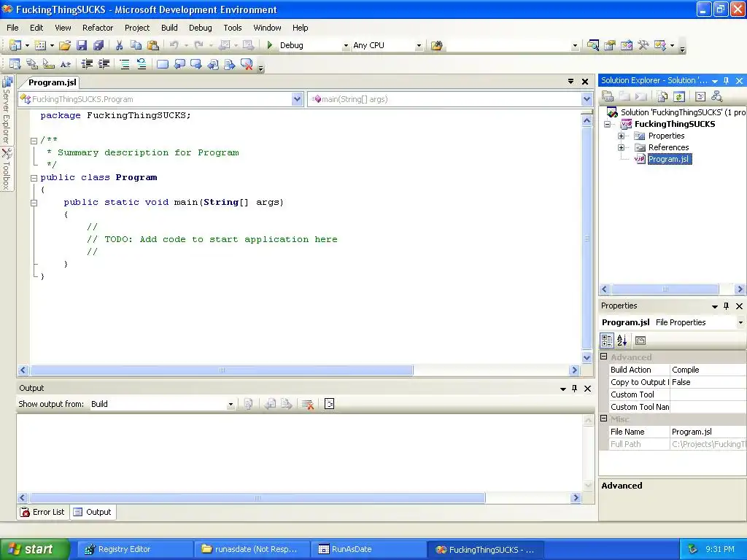This screenshot has width=747, height=560.
Task: Click the Save All icon
Action: (x=98, y=45)
